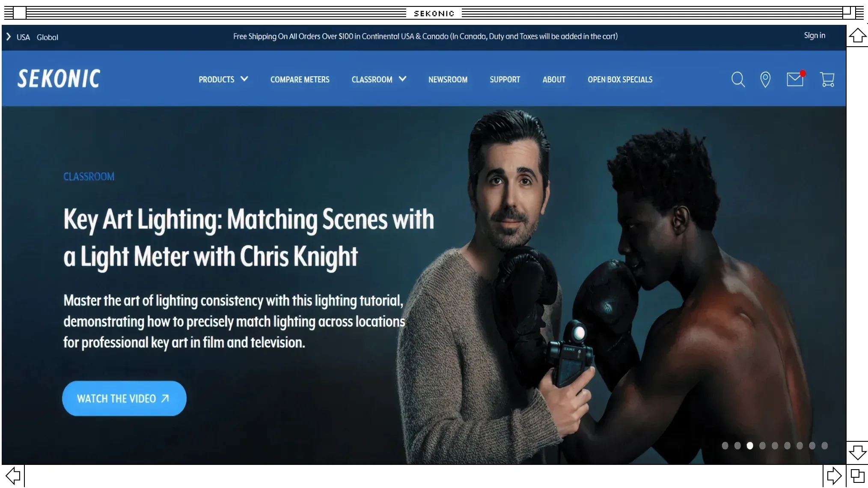Click the scroll down arrow icon
Screen dimensions: 868x488
(857, 452)
